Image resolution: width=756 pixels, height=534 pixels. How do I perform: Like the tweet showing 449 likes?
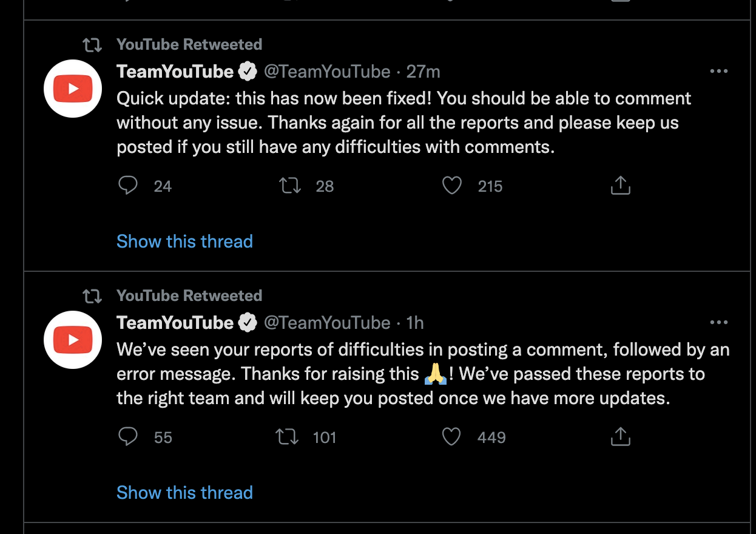[x=451, y=437]
